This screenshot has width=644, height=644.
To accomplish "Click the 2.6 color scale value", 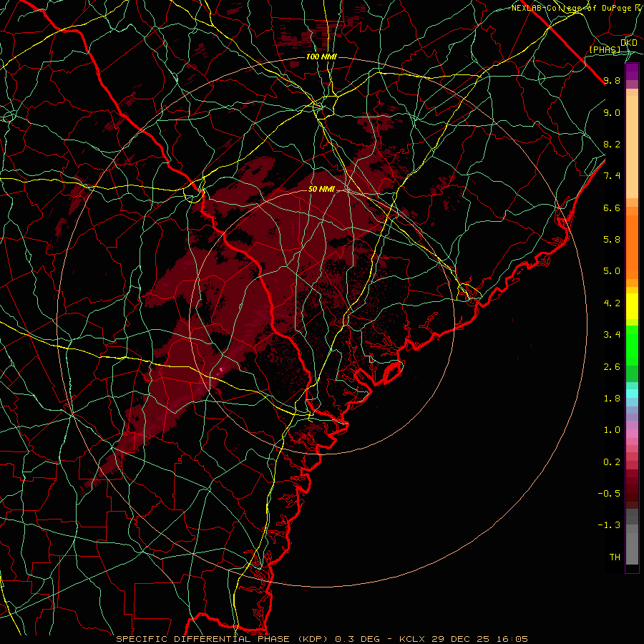I will click(612, 367).
